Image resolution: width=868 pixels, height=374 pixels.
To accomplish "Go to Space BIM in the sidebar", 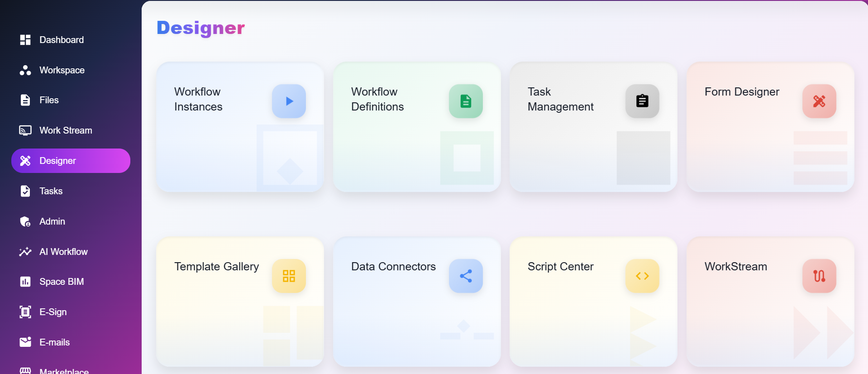I will coord(71,282).
